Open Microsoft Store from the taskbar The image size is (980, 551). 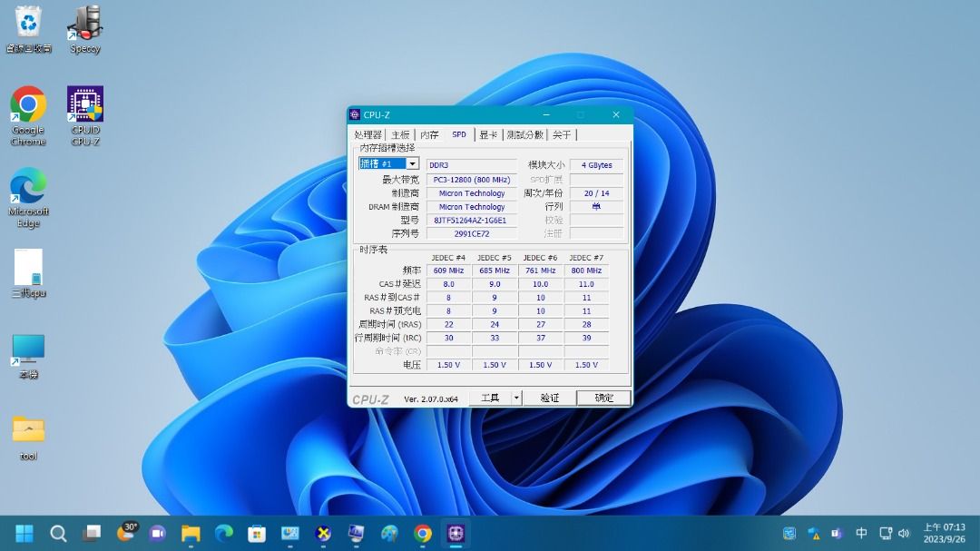257,534
